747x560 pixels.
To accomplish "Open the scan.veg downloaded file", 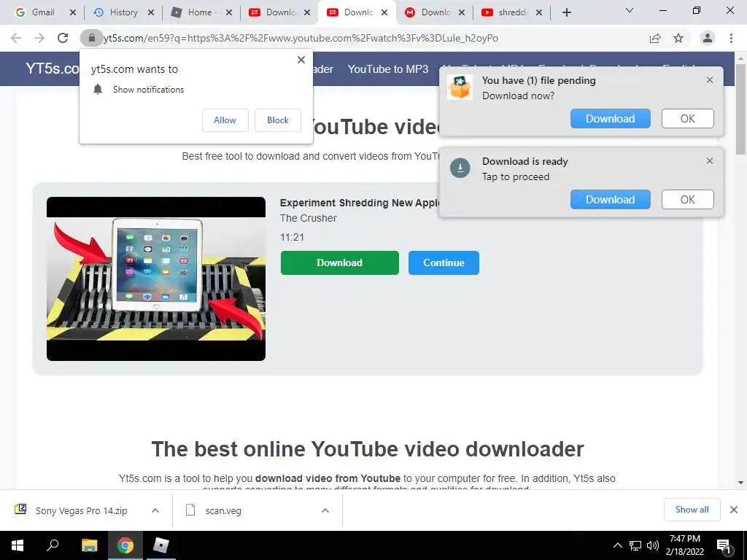I will click(214, 510).
